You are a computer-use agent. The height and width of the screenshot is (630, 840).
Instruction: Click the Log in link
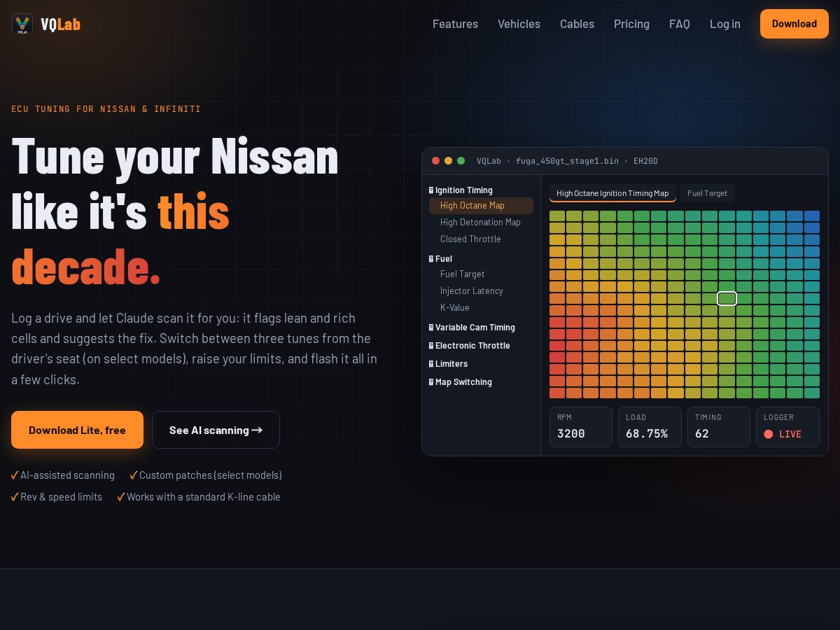pos(725,24)
